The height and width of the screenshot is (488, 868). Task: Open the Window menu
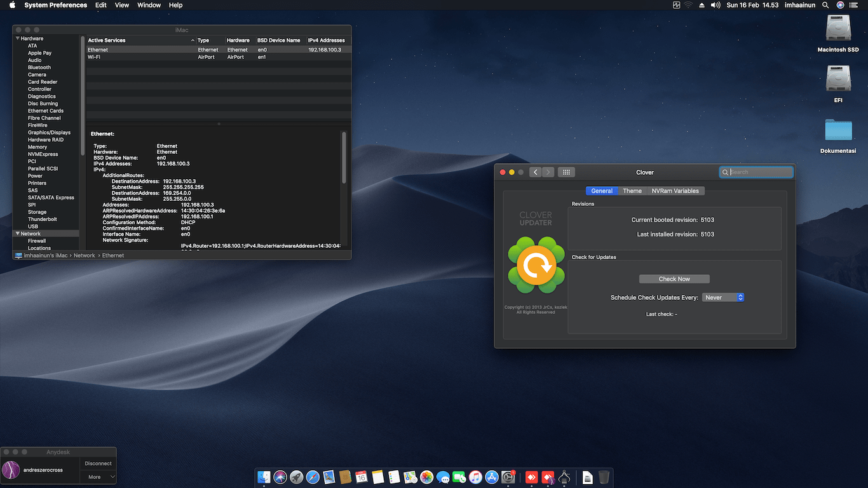pos(149,4)
